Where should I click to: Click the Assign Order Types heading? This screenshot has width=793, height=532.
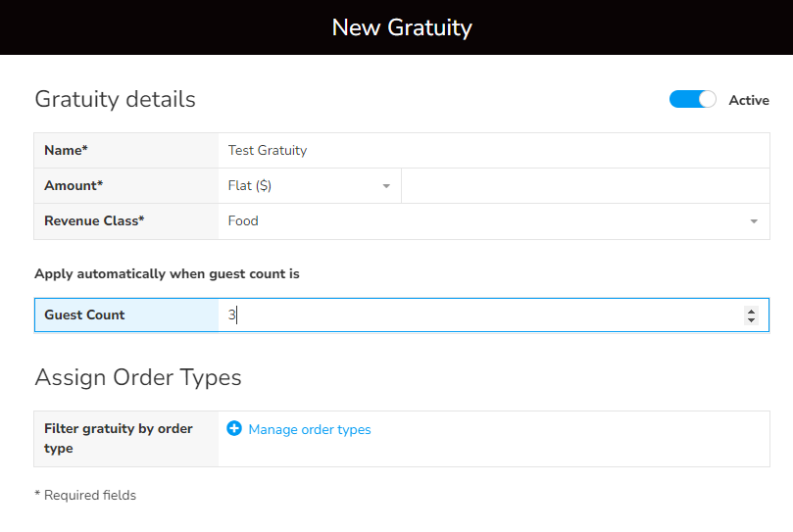[138, 377]
